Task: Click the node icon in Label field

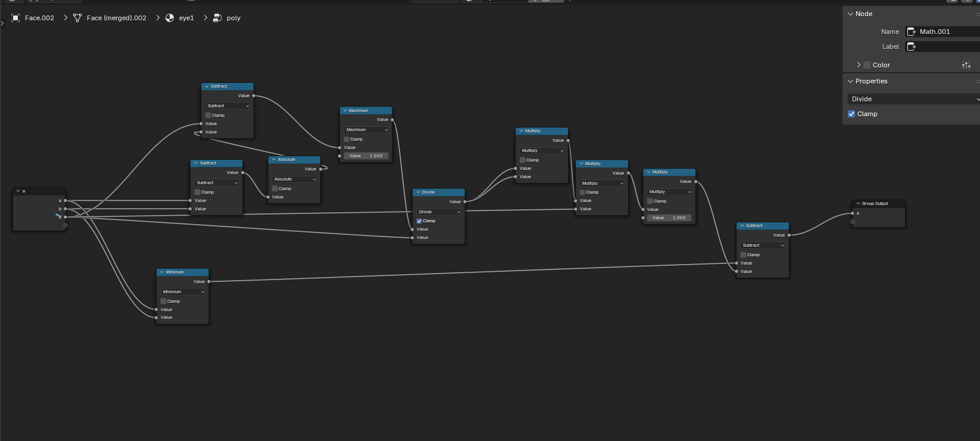Action: pyautogui.click(x=911, y=46)
